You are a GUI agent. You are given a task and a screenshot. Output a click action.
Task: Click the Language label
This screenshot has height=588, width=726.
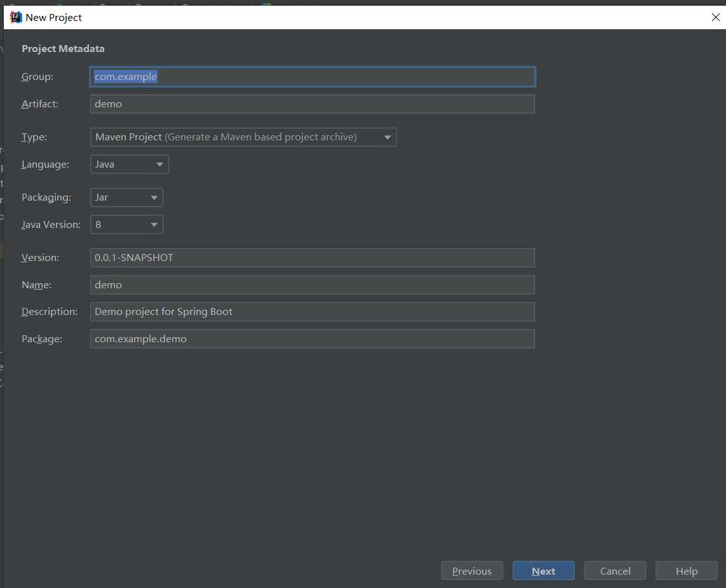click(45, 164)
